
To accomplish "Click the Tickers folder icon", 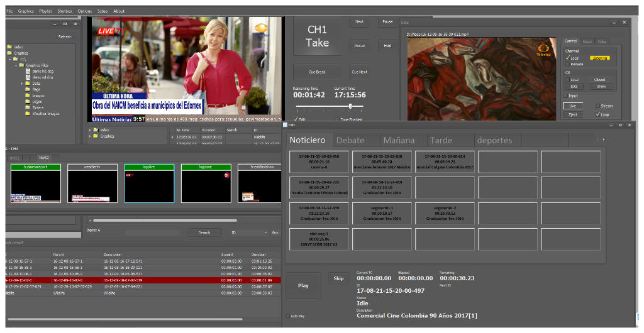I will click(28, 107).
